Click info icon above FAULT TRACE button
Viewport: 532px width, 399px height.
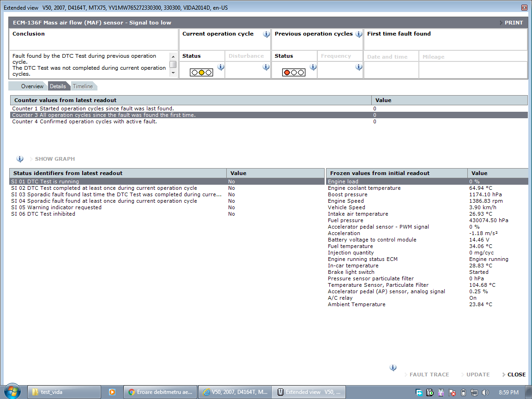coord(393,368)
